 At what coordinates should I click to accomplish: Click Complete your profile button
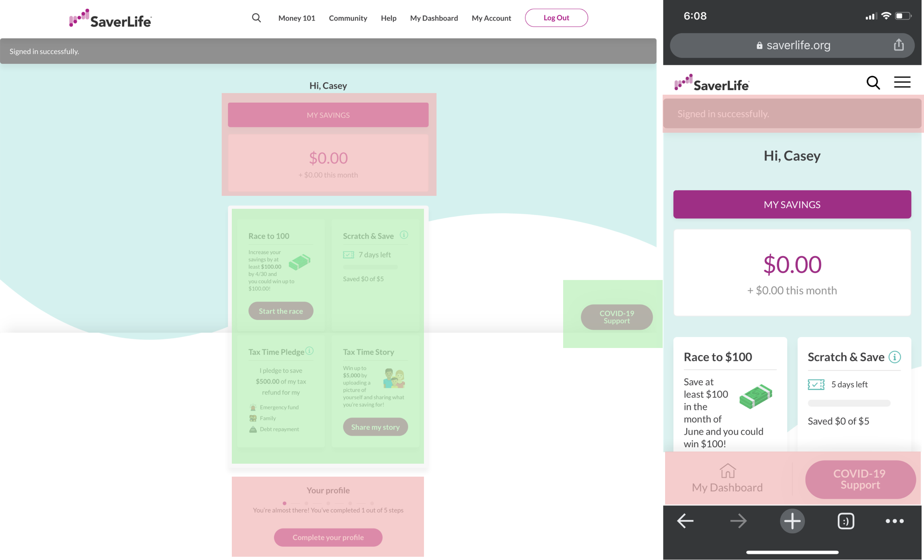coord(328,537)
